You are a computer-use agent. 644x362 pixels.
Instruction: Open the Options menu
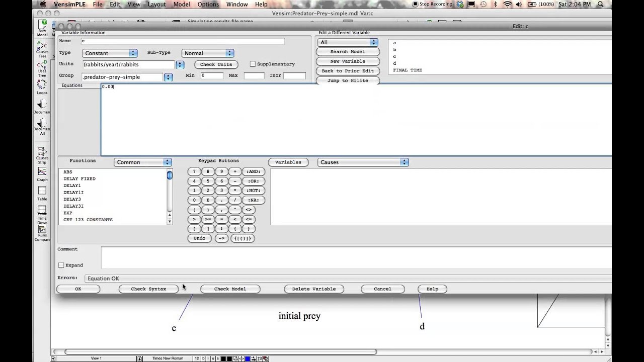coord(208,5)
